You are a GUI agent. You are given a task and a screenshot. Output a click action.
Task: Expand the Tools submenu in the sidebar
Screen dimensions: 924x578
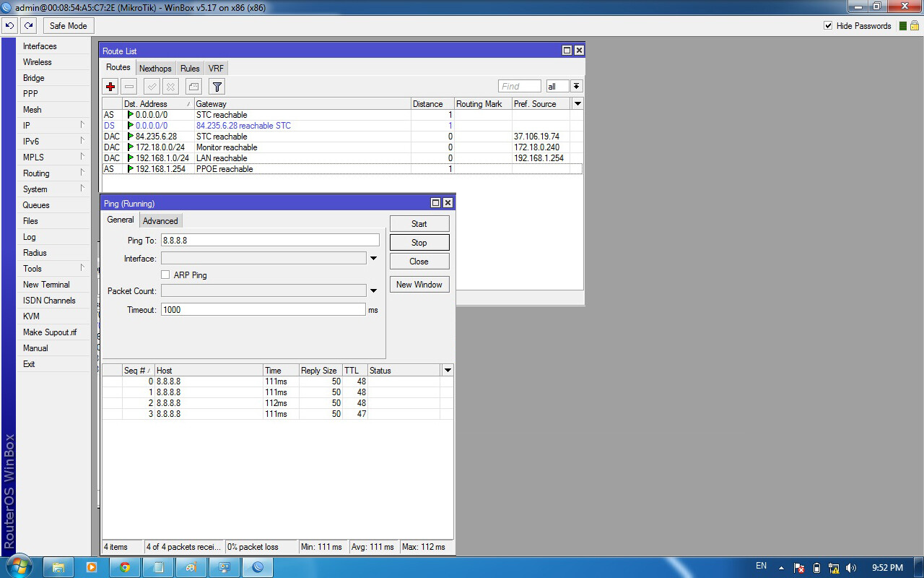click(x=82, y=268)
